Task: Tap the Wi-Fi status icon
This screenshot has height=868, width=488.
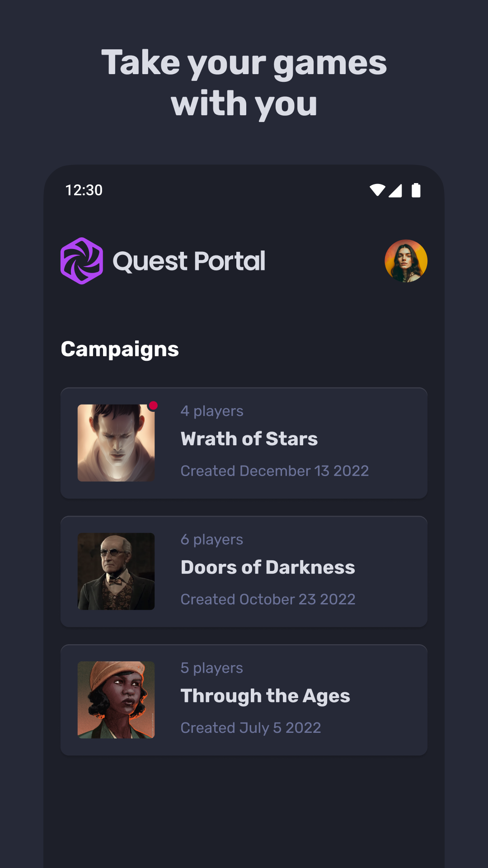Action: pos(377,190)
